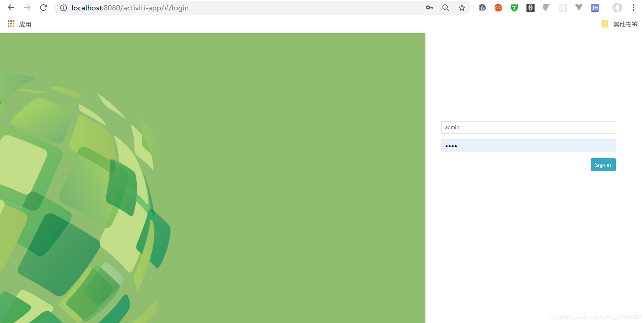Viewport: 644px width, 323px height.
Task: Focus the username field containing admin
Action: 528,127
